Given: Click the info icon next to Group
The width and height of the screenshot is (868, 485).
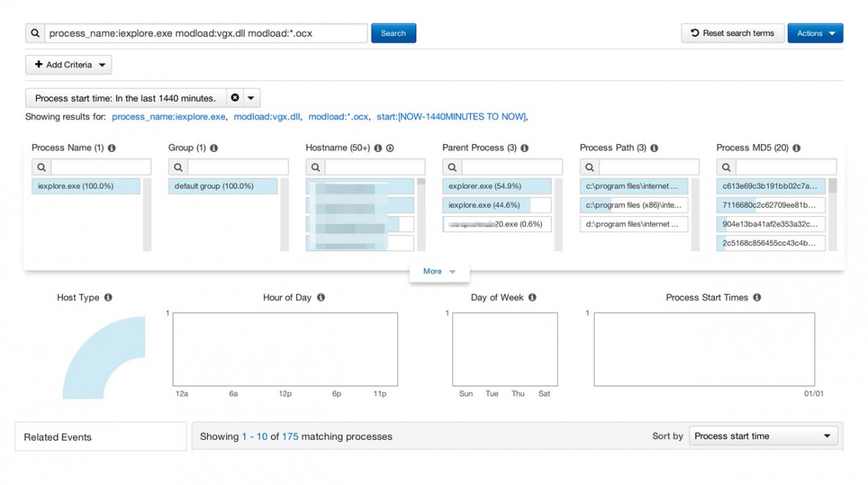Looking at the screenshot, I should (x=214, y=148).
